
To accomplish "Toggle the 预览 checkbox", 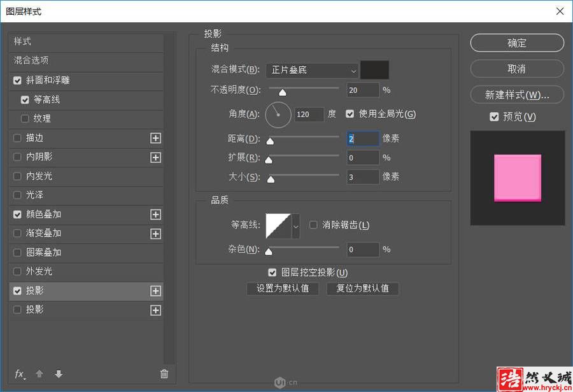I will click(x=494, y=117).
